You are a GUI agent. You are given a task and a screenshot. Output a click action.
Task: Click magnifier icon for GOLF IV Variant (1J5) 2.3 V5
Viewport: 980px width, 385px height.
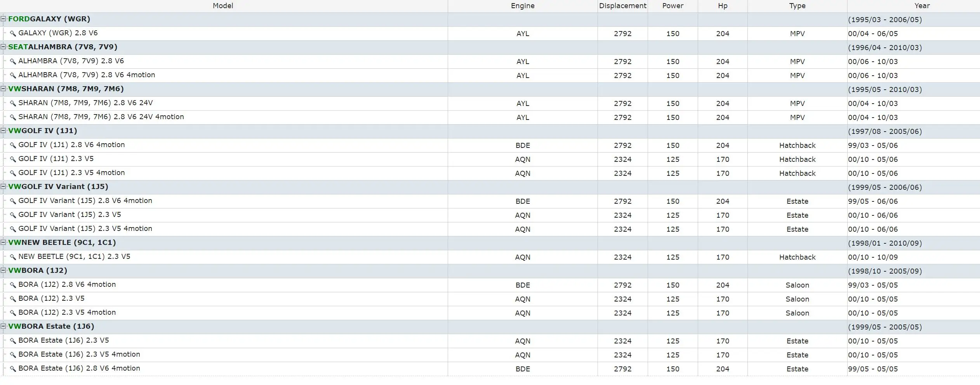pos(13,215)
